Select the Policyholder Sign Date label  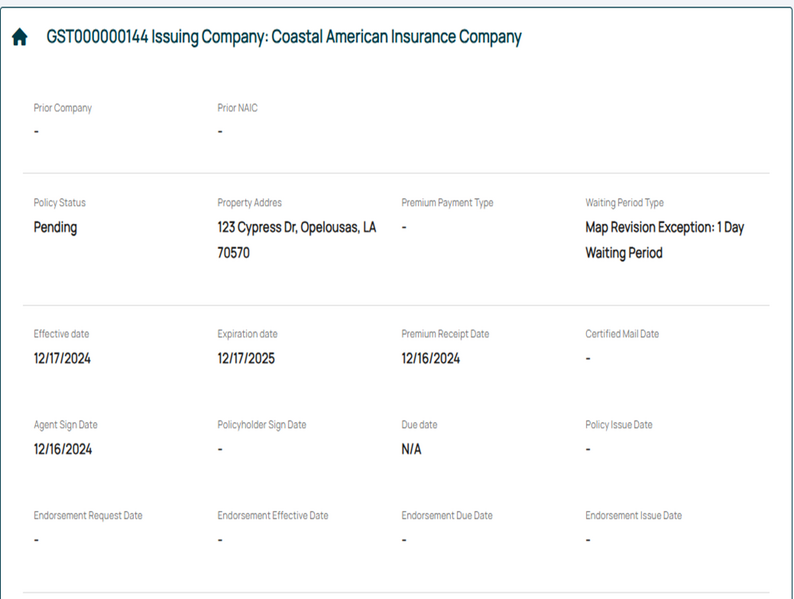point(261,425)
